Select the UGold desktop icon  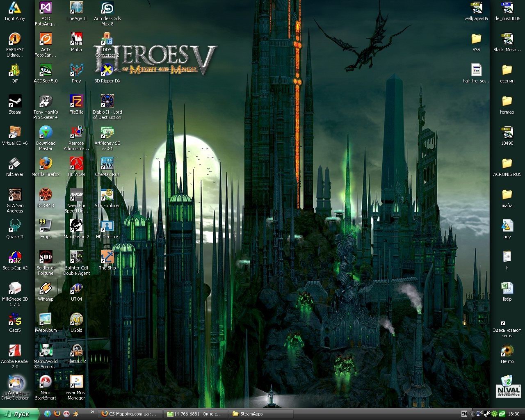(x=76, y=320)
